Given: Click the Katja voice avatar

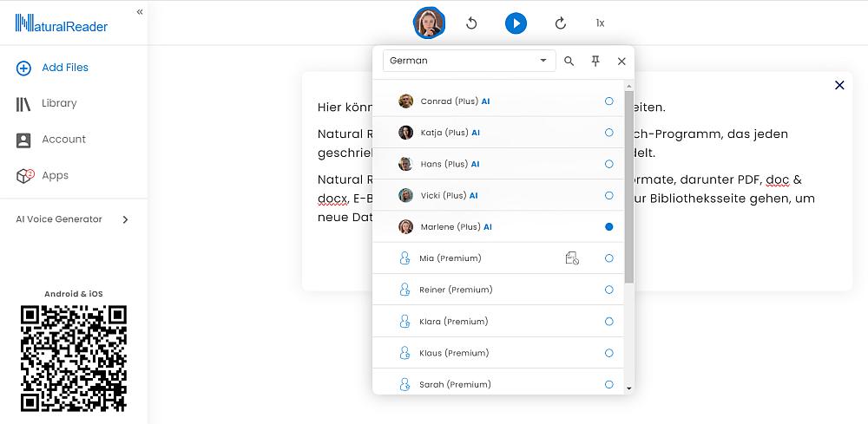Looking at the screenshot, I should pyautogui.click(x=405, y=133).
